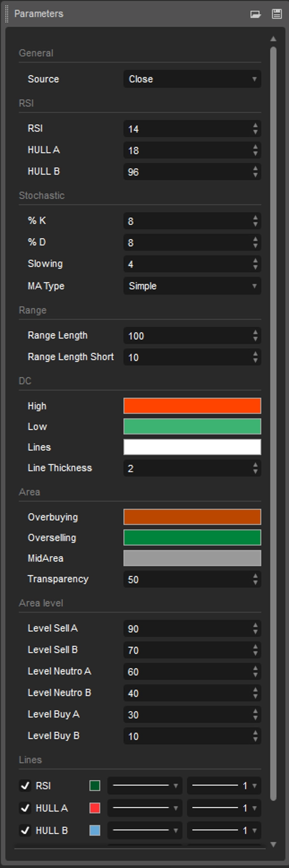This screenshot has width=289, height=868.
Task: Increase the RSI period stepper value
Action: pos(255,125)
